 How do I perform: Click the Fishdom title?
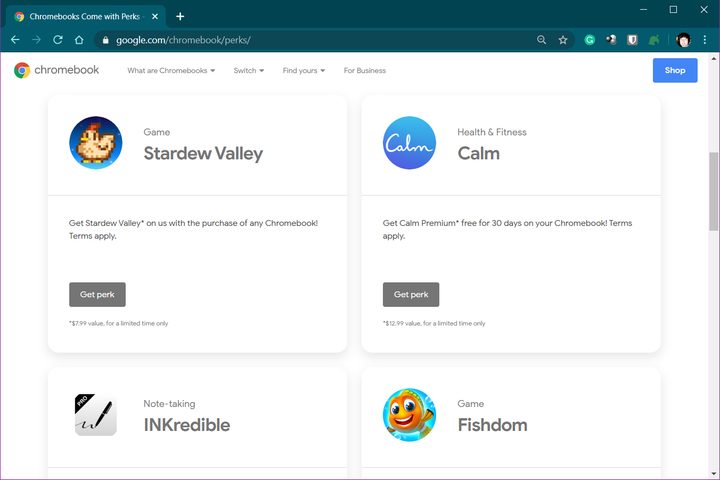492,425
